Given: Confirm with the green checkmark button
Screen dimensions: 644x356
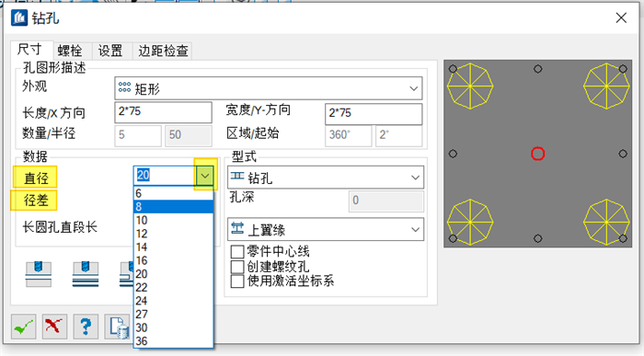Looking at the screenshot, I should 23,327.
